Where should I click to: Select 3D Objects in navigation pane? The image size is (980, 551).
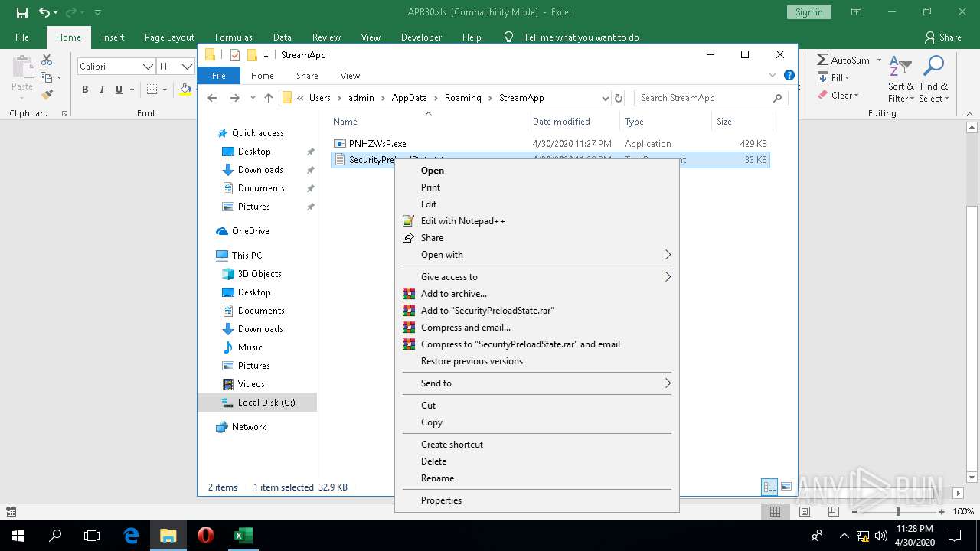(260, 274)
